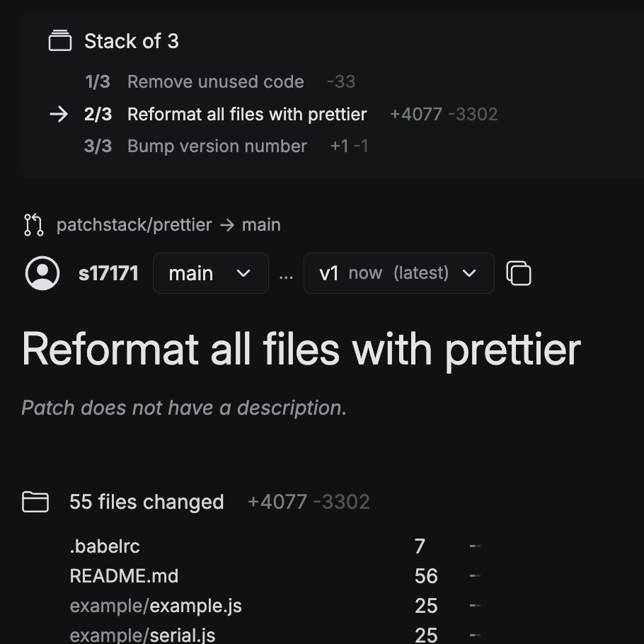Image resolution: width=644 pixels, height=644 pixels.
Task: Open the example/example.js file diff
Action: [x=156, y=606]
